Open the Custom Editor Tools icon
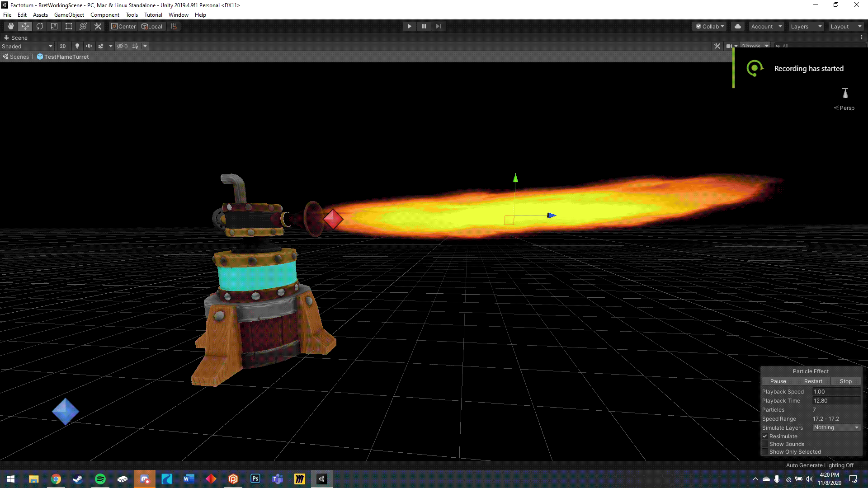The width and height of the screenshot is (868, 488). tap(98, 26)
